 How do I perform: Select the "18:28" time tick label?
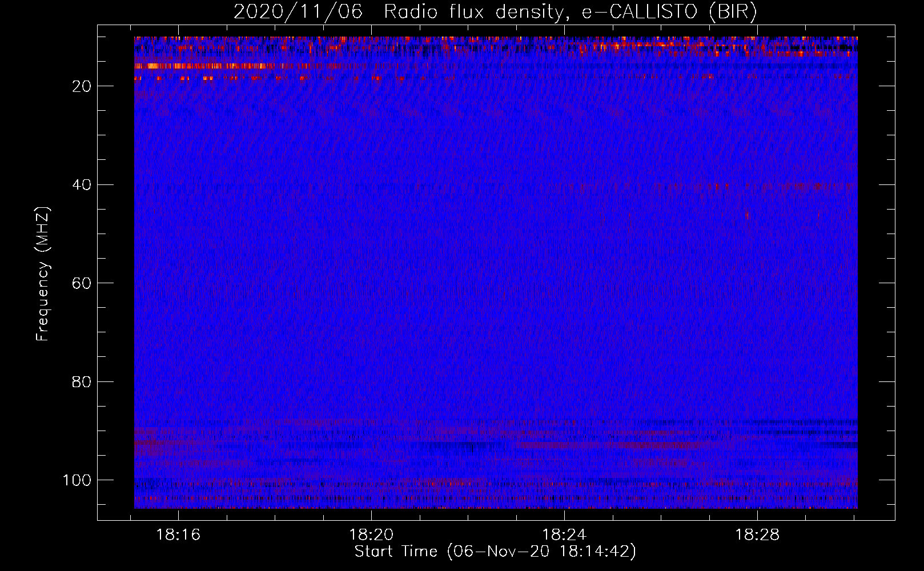[x=757, y=535]
